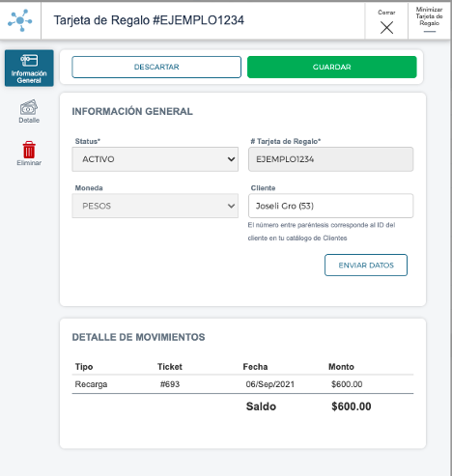Image resolution: width=452 pixels, height=476 pixels.
Task: Select the Recarga row in movements
Action: click(x=242, y=384)
